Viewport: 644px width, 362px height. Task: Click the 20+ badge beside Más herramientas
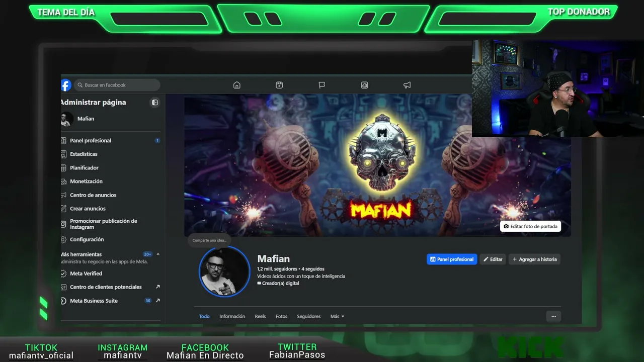click(x=147, y=254)
